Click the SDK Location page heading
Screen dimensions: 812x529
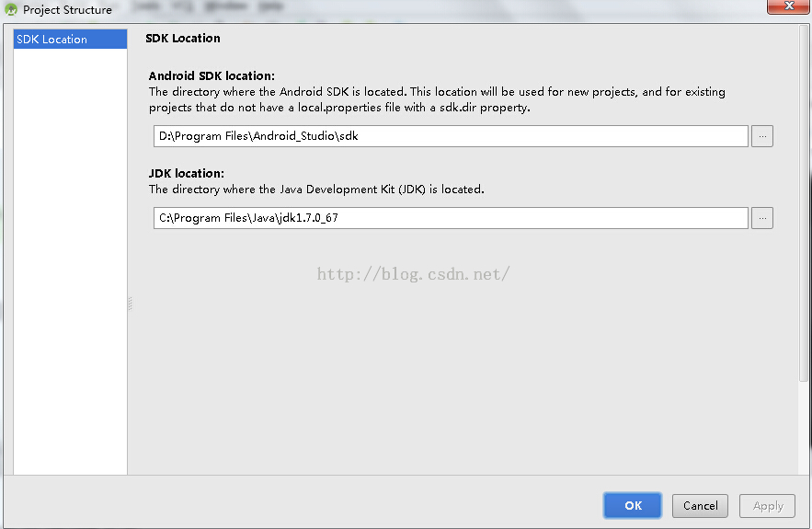tap(183, 39)
